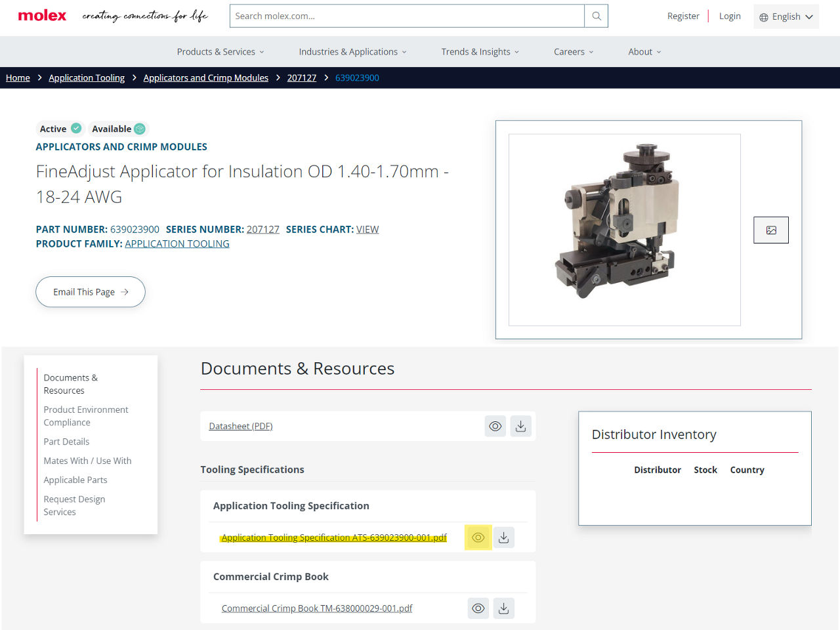Open image gallery icon beside product photo
Viewport: 840px width, 630px height.
pos(771,230)
